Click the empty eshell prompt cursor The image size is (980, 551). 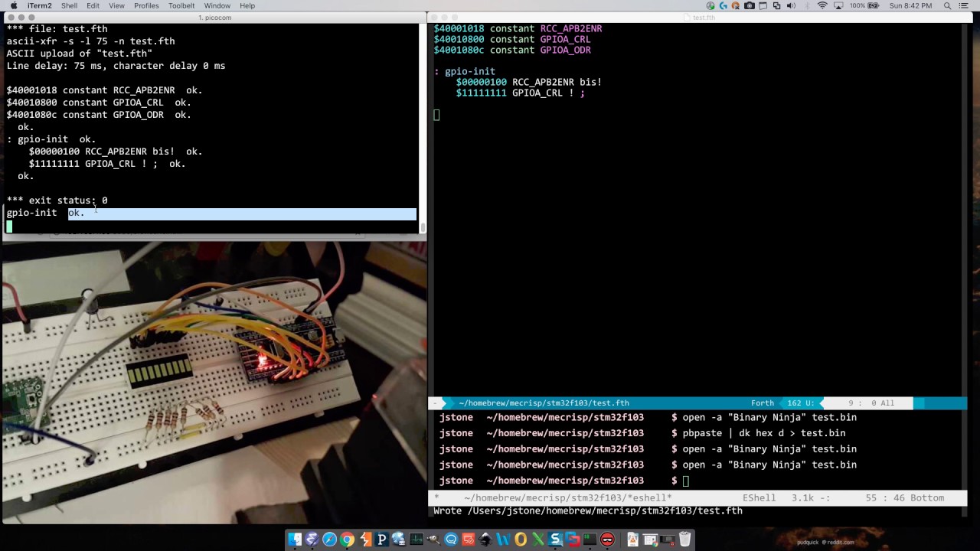point(686,481)
